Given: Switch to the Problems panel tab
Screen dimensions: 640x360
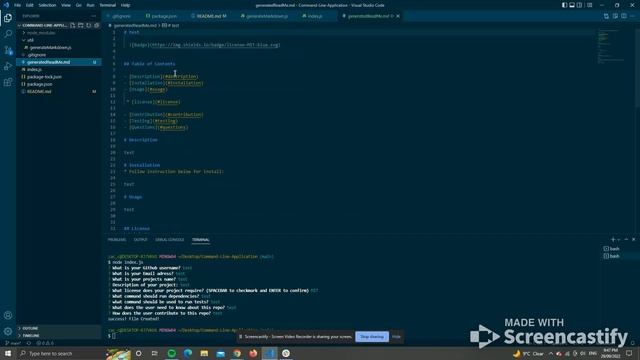Looking at the screenshot, I should [x=117, y=240].
